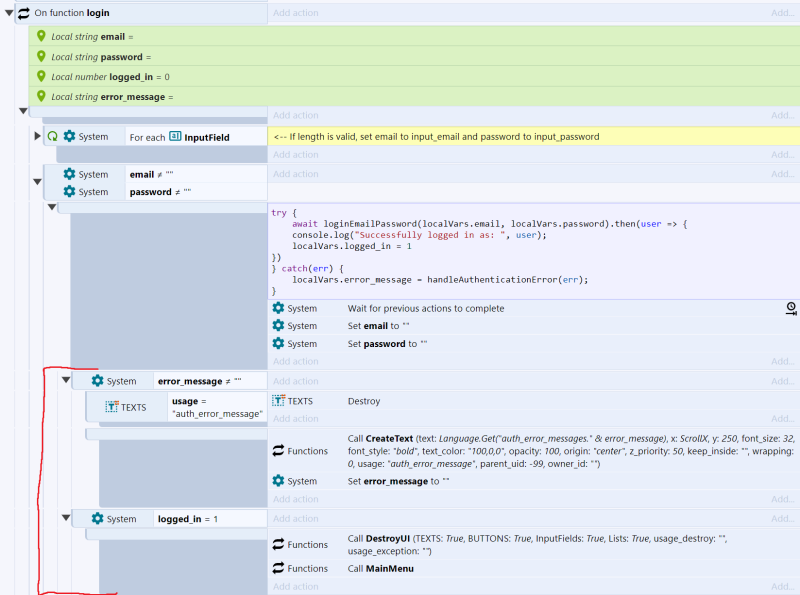Click Add action under For each InputField

click(x=295, y=155)
